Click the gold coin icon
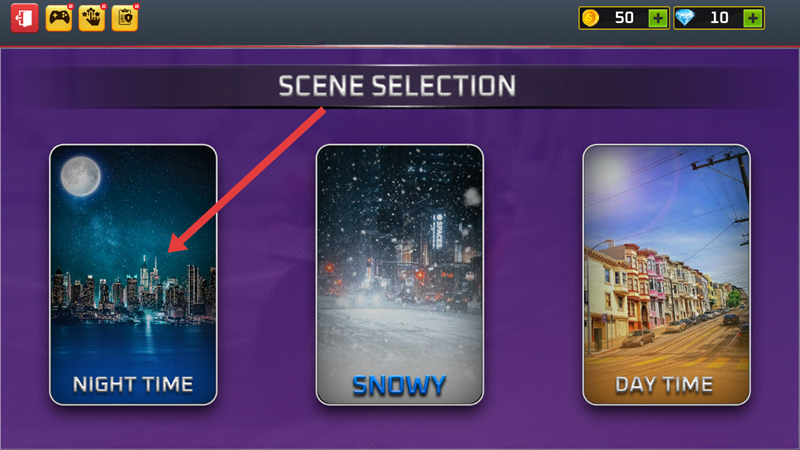 (x=590, y=18)
